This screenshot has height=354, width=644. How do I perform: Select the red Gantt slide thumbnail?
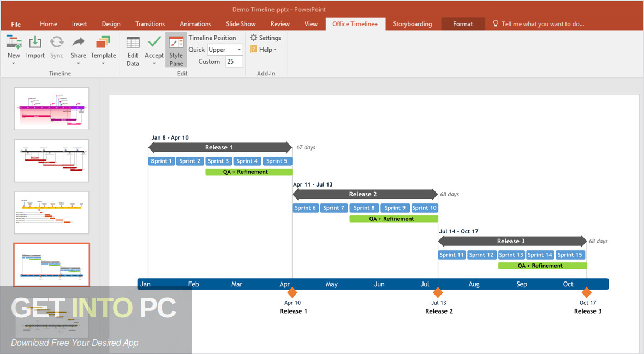(51, 160)
